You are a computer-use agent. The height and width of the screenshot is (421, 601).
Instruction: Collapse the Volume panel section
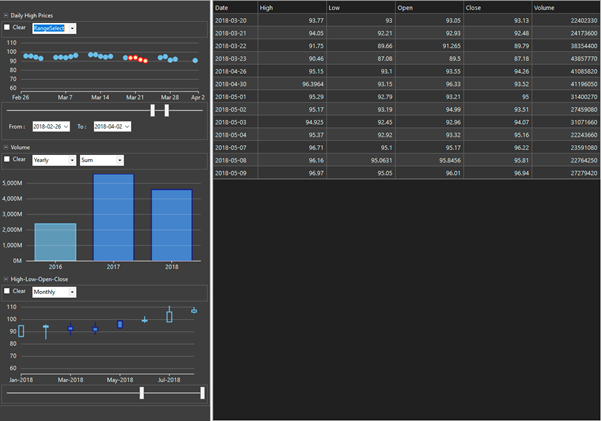pos(6,147)
